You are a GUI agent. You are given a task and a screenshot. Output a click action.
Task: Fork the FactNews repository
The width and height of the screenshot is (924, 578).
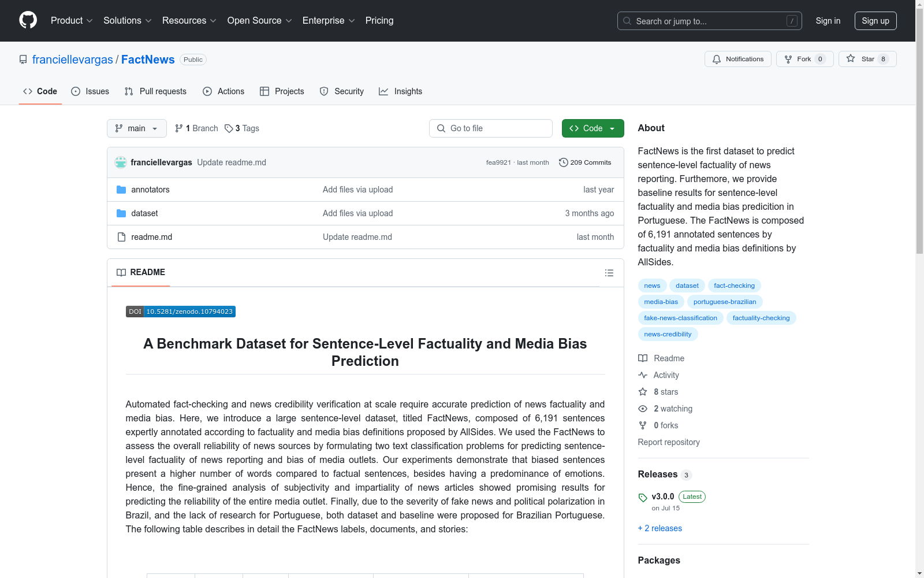point(805,59)
